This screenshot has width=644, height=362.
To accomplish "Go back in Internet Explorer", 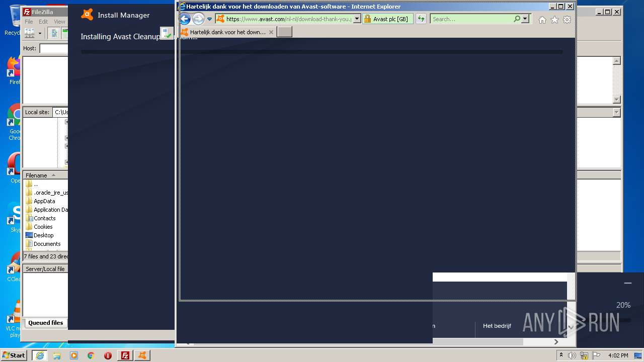I will click(x=185, y=19).
